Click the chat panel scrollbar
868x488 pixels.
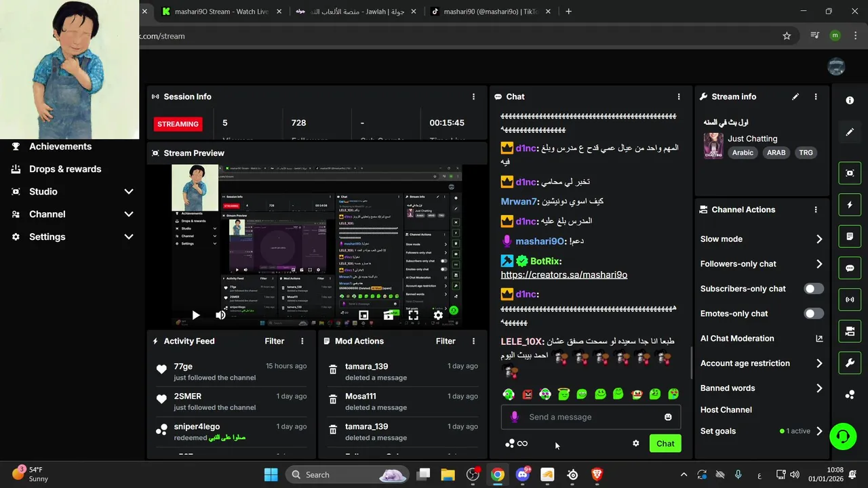click(691, 363)
